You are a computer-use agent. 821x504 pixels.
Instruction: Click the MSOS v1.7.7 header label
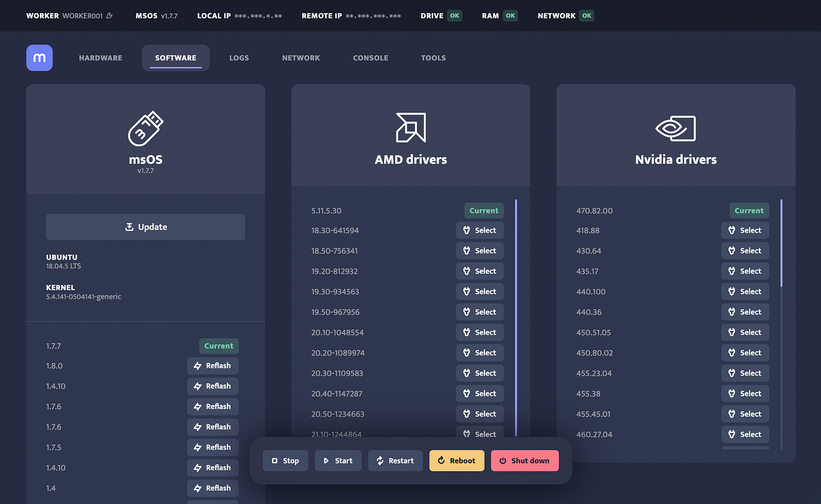(x=157, y=16)
